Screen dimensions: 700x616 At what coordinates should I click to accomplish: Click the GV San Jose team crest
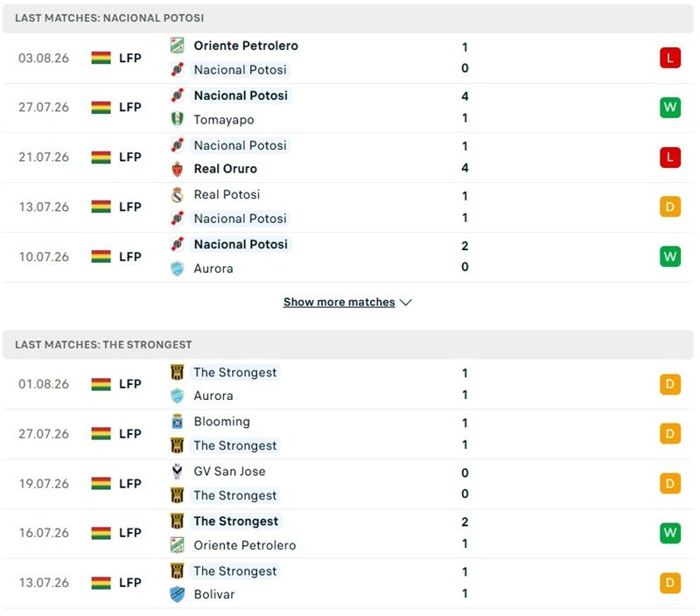178,472
